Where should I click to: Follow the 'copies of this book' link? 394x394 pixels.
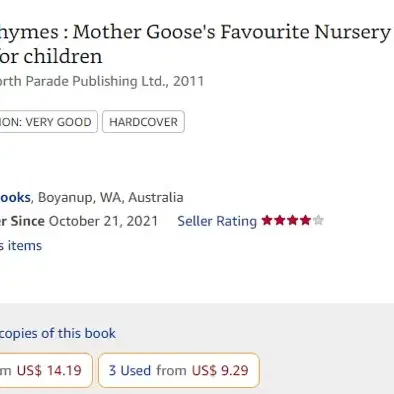pyautogui.click(x=58, y=333)
